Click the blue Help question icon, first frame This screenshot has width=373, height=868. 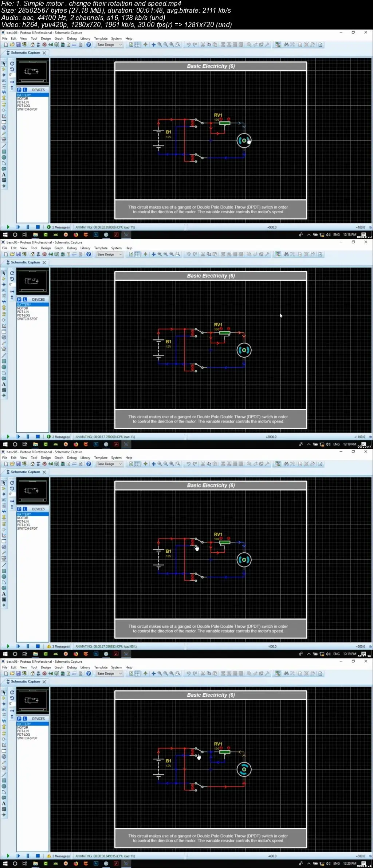[89, 45]
